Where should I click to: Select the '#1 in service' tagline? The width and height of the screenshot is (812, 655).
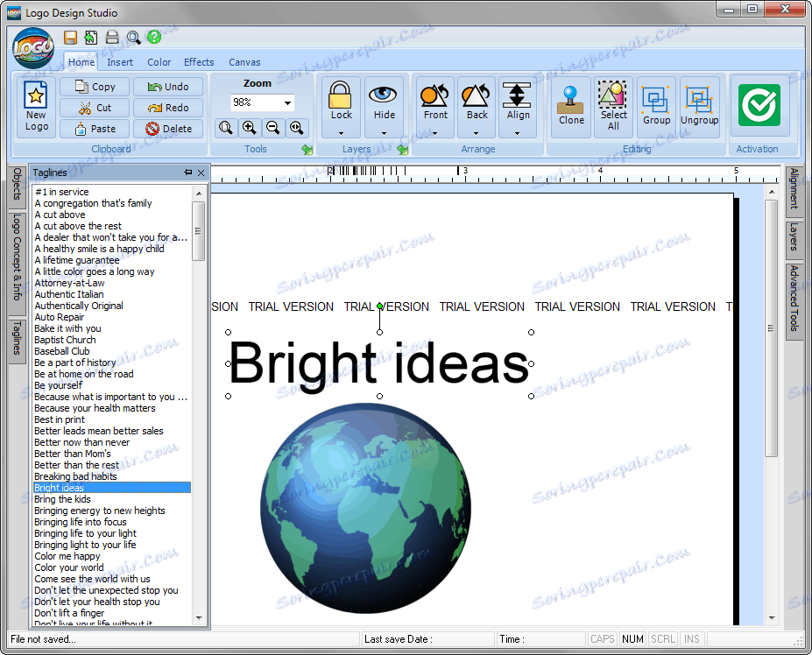(x=112, y=192)
